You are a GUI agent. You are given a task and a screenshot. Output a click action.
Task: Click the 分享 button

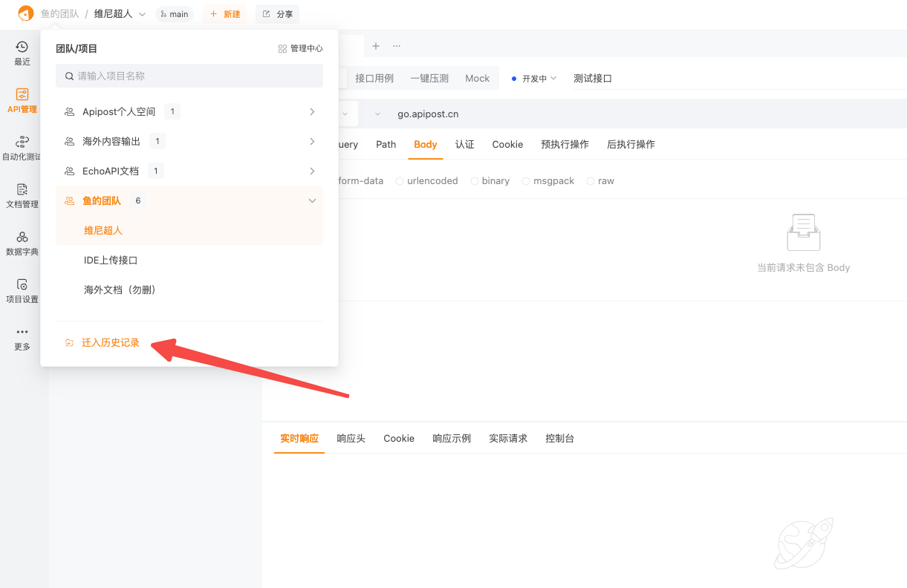point(278,14)
